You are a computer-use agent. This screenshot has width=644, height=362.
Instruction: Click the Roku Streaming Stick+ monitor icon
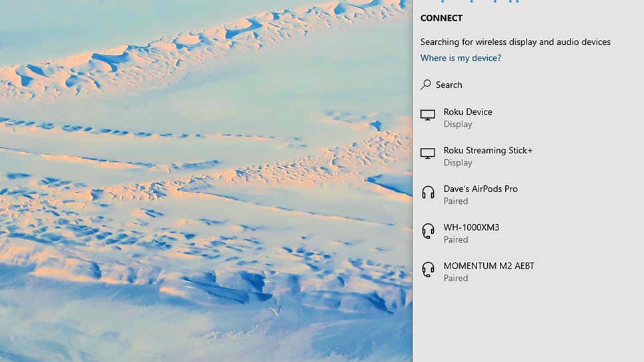click(428, 153)
